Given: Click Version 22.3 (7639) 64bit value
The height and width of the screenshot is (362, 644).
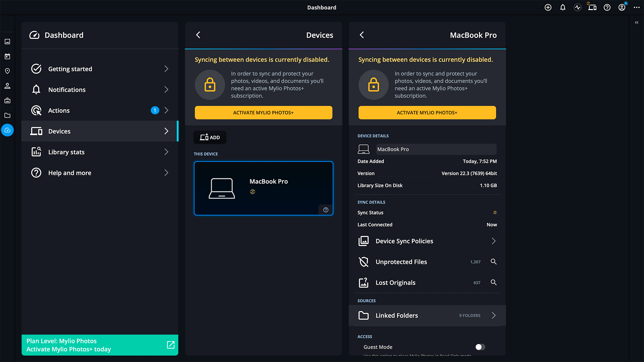Looking at the screenshot, I should tap(469, 173).
